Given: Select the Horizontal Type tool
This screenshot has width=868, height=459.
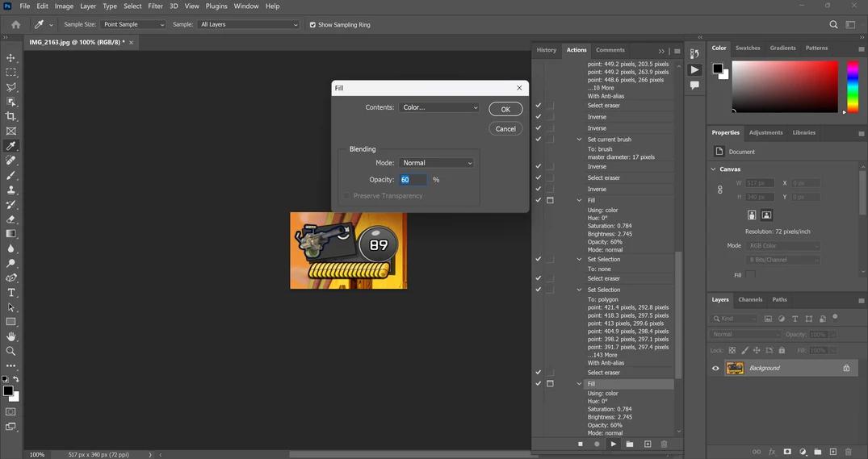Looking at the screenshot, I should click(x=11, y=293).
